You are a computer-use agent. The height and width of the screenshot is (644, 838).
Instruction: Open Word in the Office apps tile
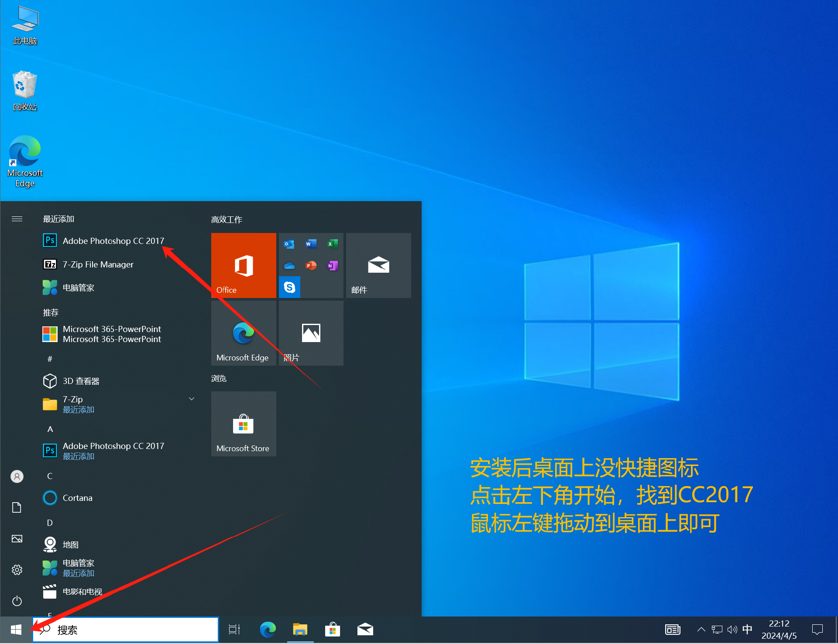click(311, 244)
